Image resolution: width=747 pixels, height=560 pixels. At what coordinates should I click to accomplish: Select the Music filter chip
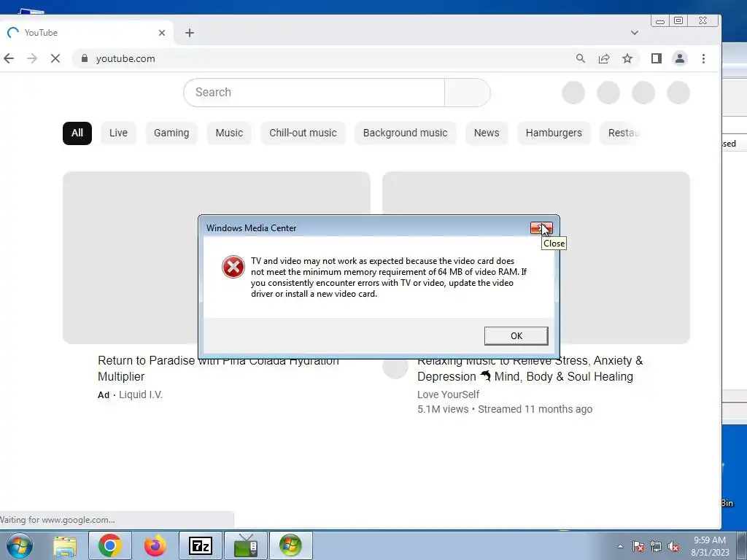[x=229, y=133]
